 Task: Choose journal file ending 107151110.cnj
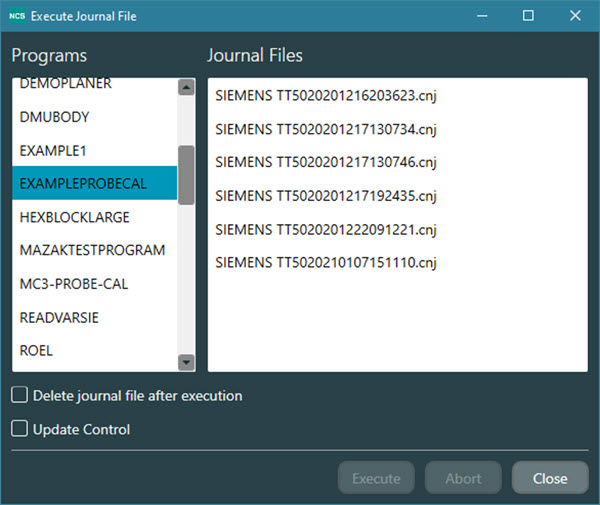[326, 262]
